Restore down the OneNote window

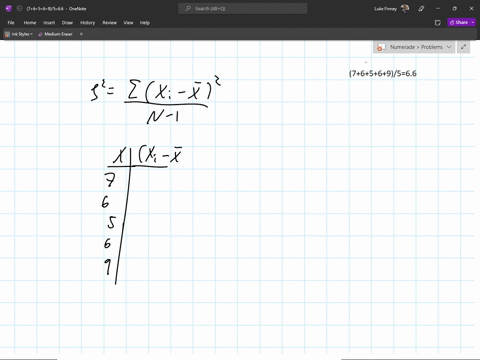point(455,9)
